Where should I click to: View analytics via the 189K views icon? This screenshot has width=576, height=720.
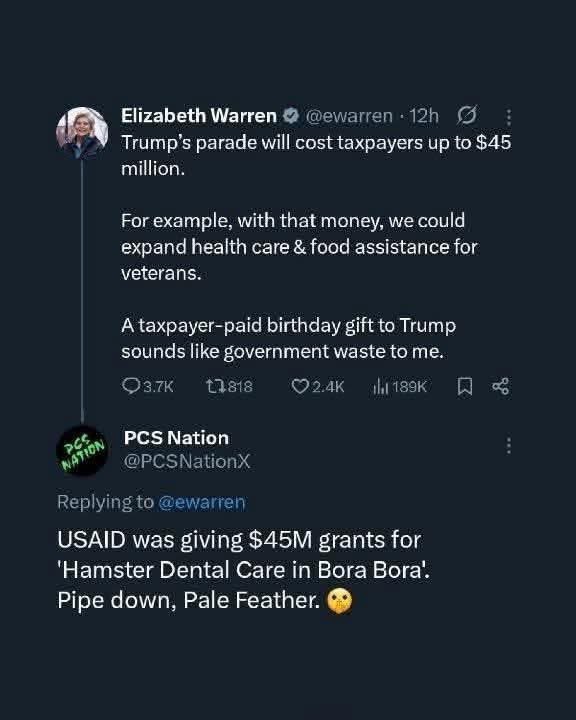(380, 386)
